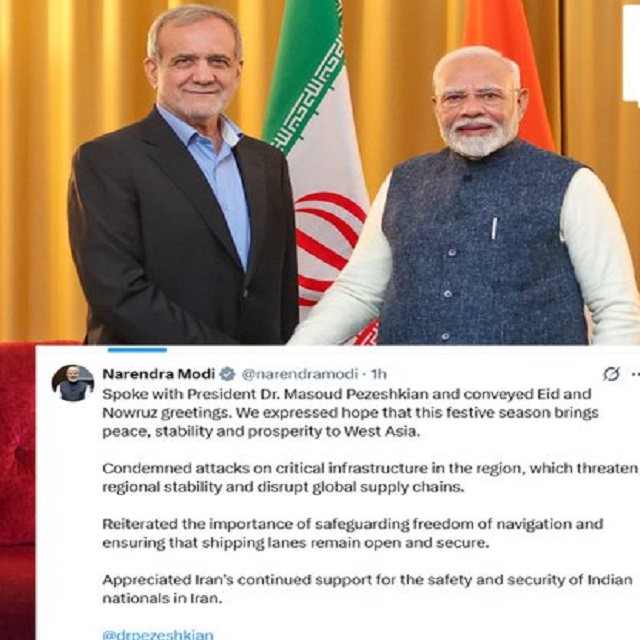This screenshot has width=640, height=640.
Task: Click the red sofa image left of tweet
Action: (18, 492)
